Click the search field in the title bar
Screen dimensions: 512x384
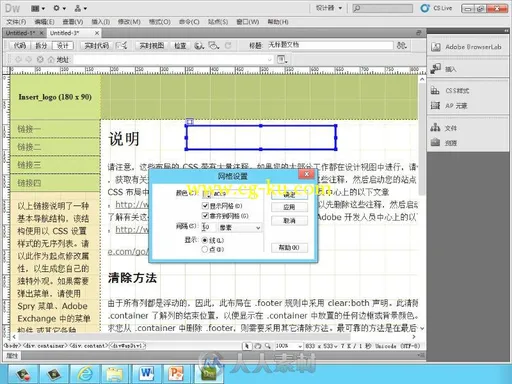(383, 8)
